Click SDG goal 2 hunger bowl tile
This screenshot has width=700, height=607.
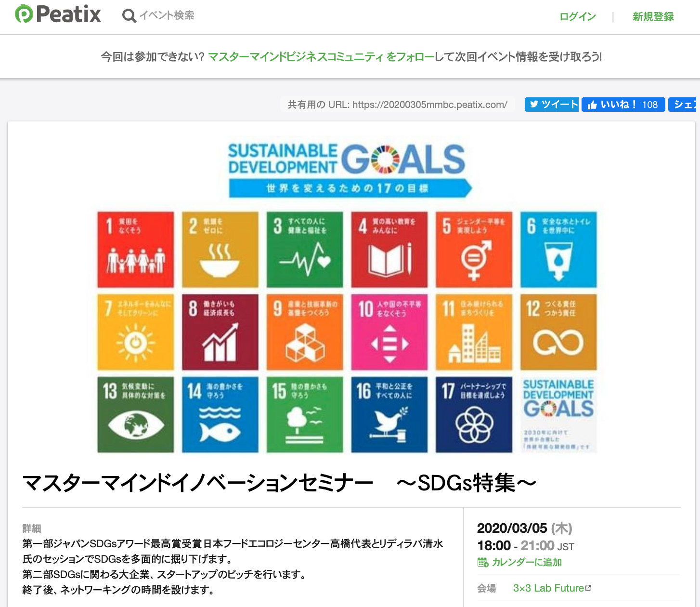point(220,250)
